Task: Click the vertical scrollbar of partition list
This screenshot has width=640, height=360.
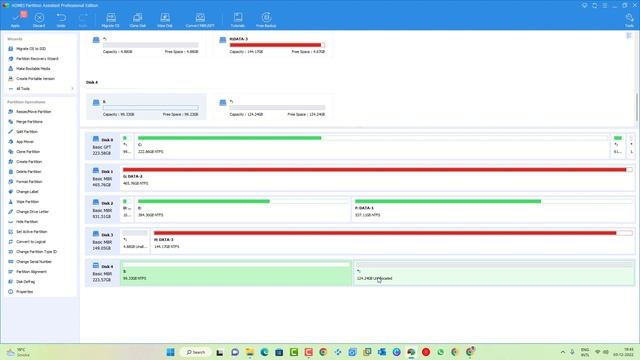Action: (636, 107)
